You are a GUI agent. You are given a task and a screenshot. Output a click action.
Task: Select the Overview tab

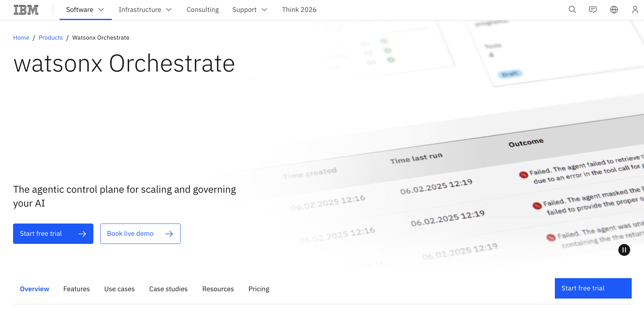(35, 289)
